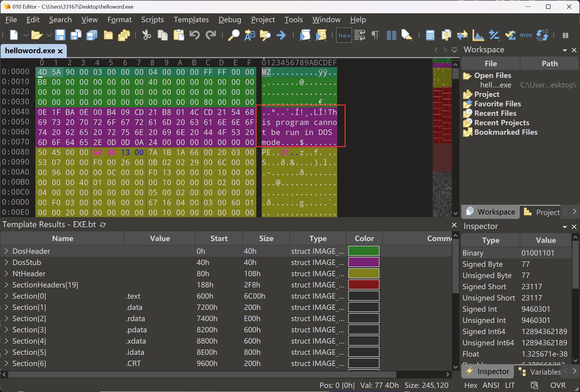Open the Base Converter 10/16 tool
Screen dimensions: 580x392
[542, 35]
